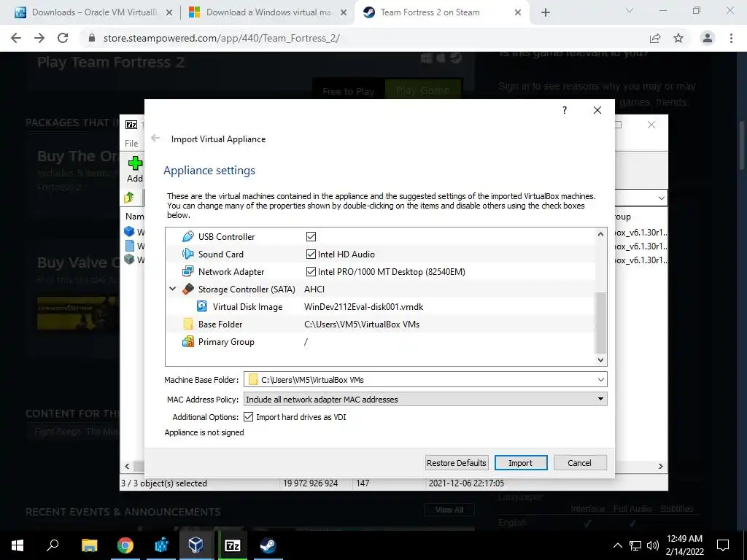Click 7-Zip horizontal scroll right arrow

(661, 466)
